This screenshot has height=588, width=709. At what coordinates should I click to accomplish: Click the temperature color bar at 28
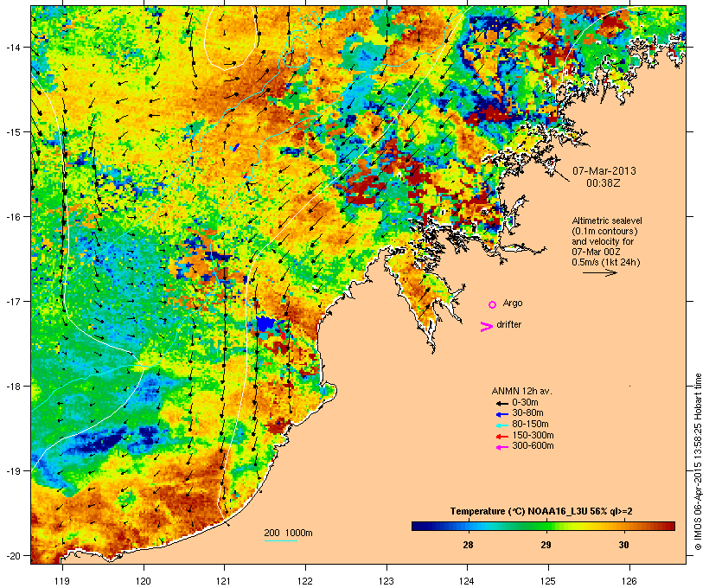[468, 526]
